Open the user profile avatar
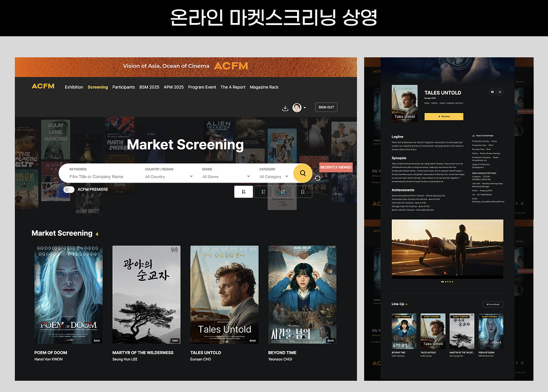Screen dimensions: 548x392 point(297,107)
